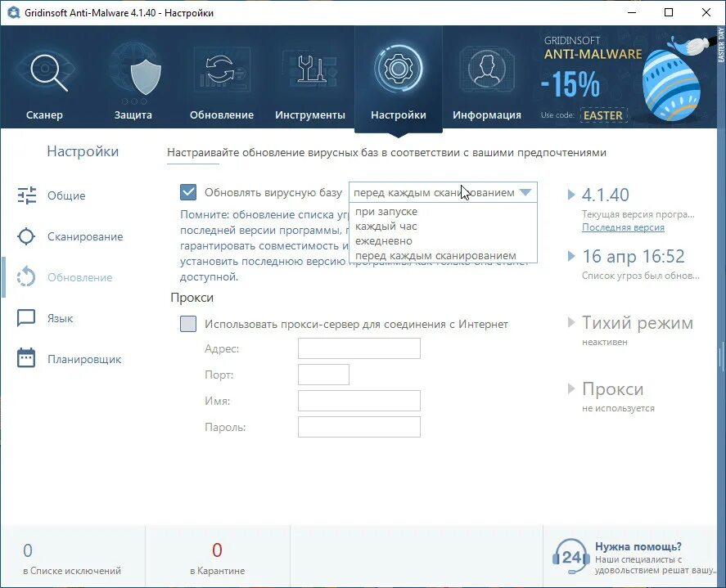Click into the Имя proxy field
This screenshot has height=588, width=726.
358,401
